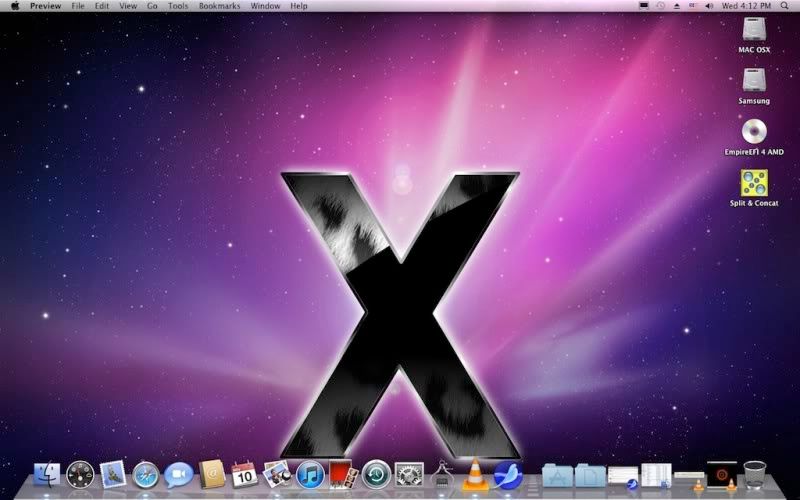
Task: Open the Applications folder stack
Action: 558,476
